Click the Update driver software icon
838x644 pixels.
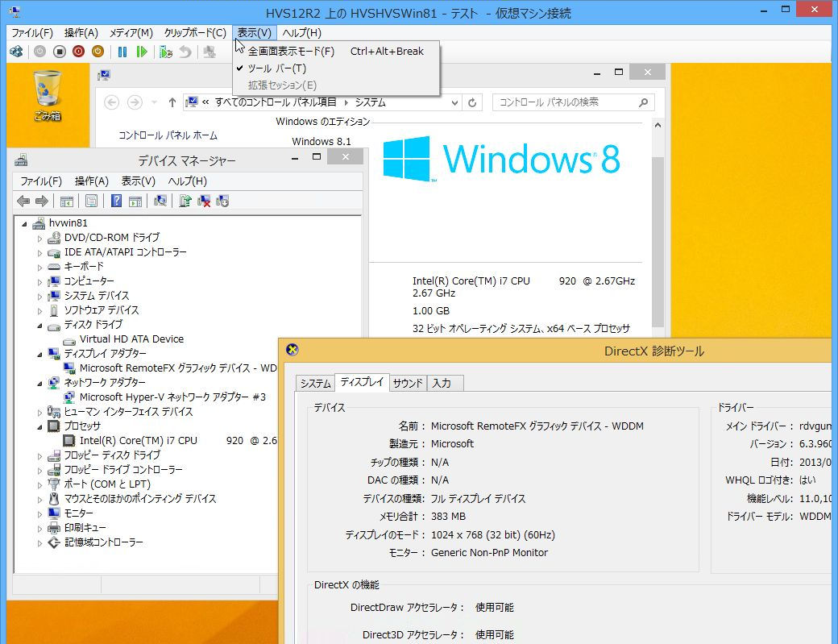pyautogui.click(x=185, y=201)
